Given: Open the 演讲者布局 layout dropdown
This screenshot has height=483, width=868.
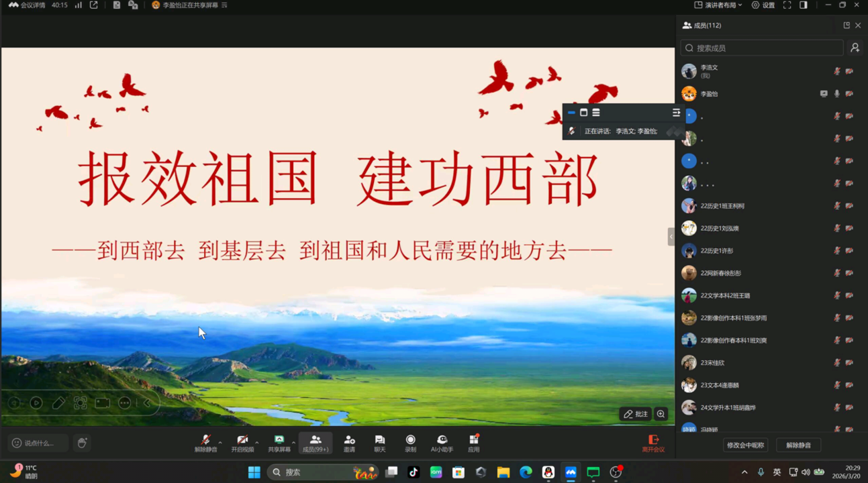Looking at the screenshot, I should [718, 5].
